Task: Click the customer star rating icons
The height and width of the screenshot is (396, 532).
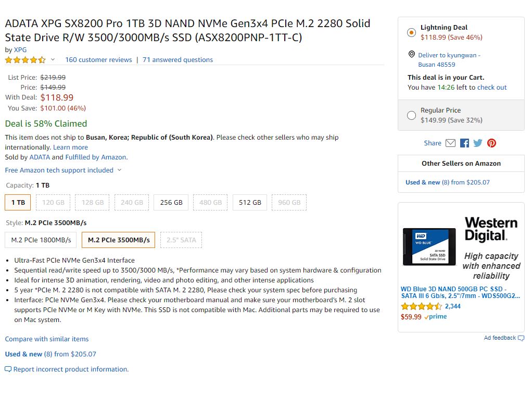Action: point(26,60)
